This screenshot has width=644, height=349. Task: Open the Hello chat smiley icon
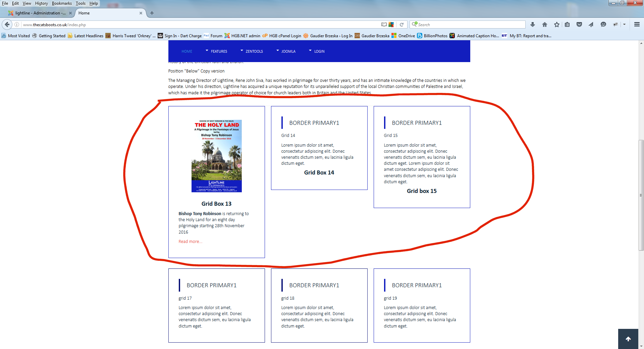(603, 24)
